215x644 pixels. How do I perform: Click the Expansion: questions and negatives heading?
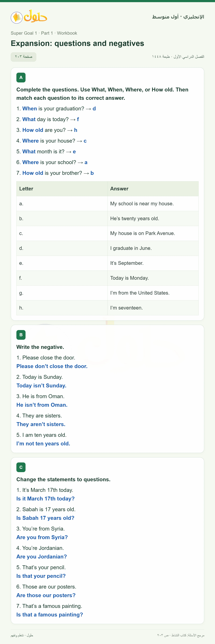[x=77, y=44]
